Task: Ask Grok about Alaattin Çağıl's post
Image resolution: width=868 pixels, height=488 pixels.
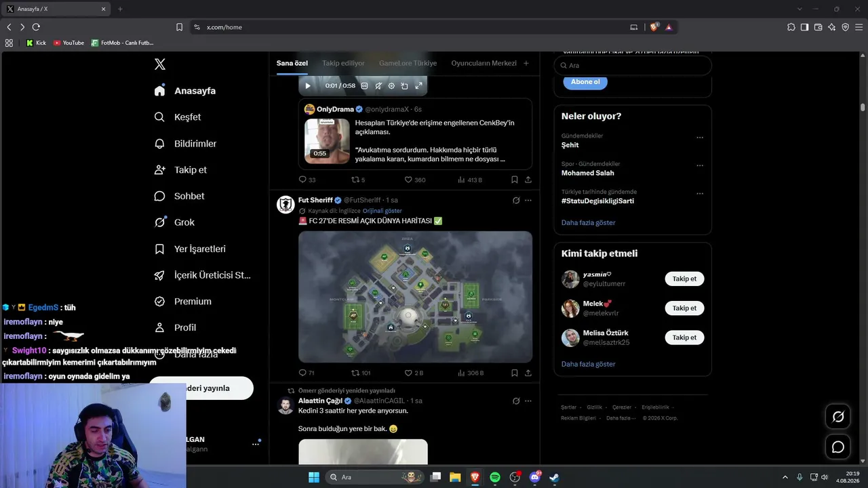Action: tap(516, 401)
